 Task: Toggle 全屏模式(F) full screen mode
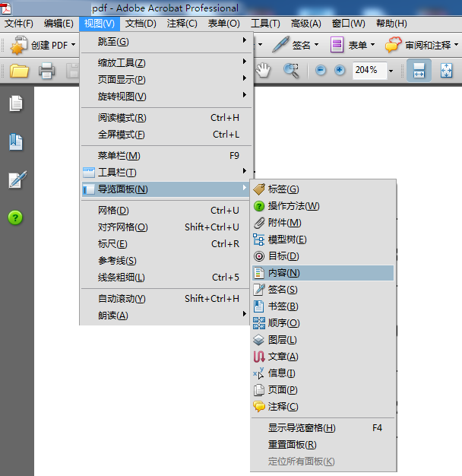click(x=166, y=135)
